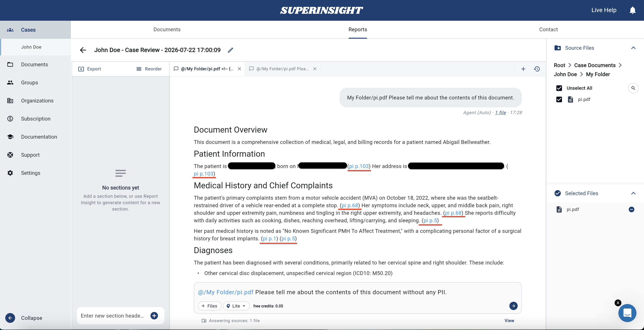This screenshot has width=644, height=330.
Task: Navigate to My Folder breadcrumb
Action: (x=598, y=74)
